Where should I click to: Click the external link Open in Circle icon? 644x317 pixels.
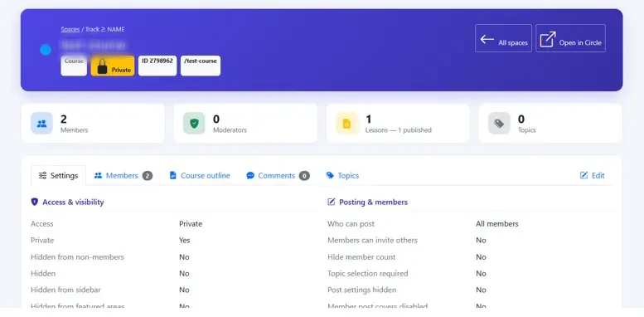pos(548,39)
